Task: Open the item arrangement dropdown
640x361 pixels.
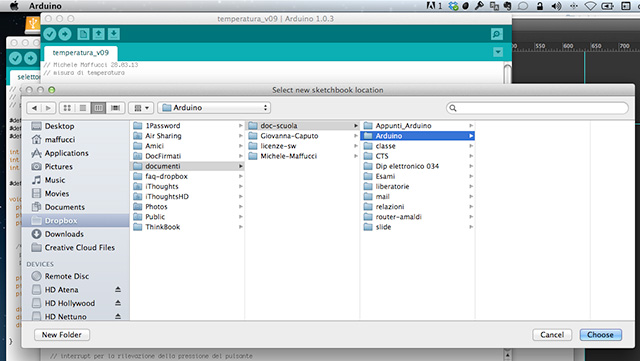Action: (141, 108)
